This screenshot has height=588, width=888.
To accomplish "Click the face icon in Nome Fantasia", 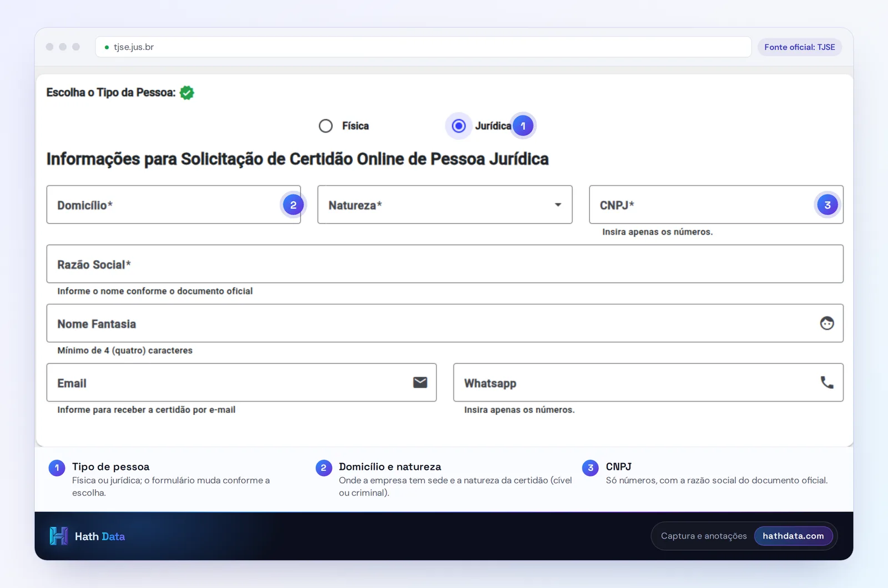I will click(827, 323).
